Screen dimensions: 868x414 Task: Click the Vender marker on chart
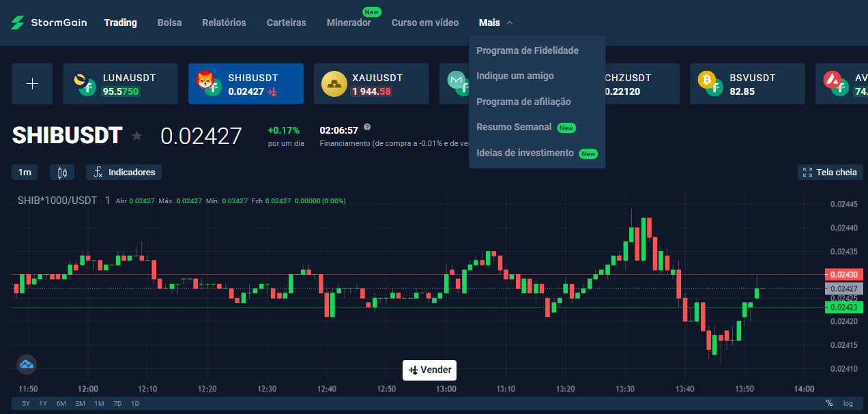(429, 370)
